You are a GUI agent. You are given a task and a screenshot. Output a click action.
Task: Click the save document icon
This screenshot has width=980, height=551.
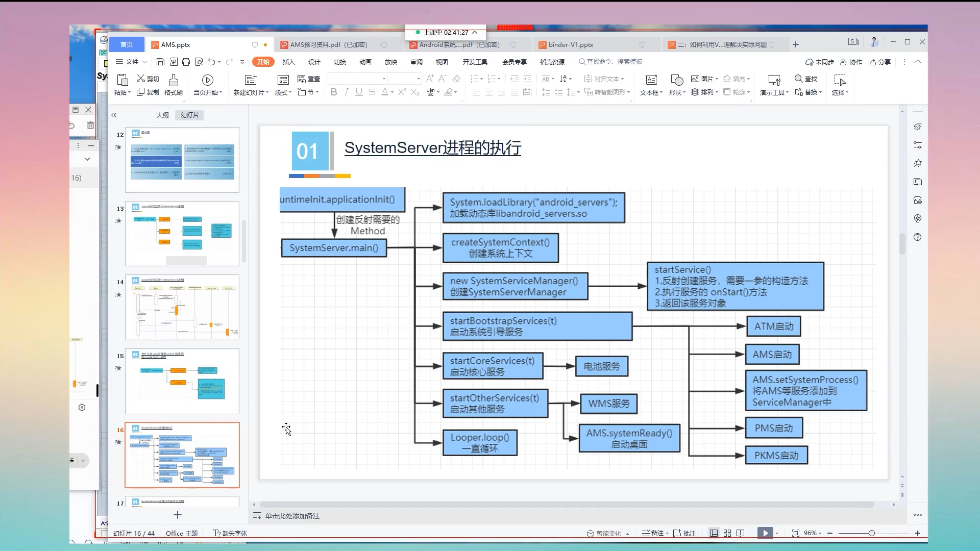point(160,62)
